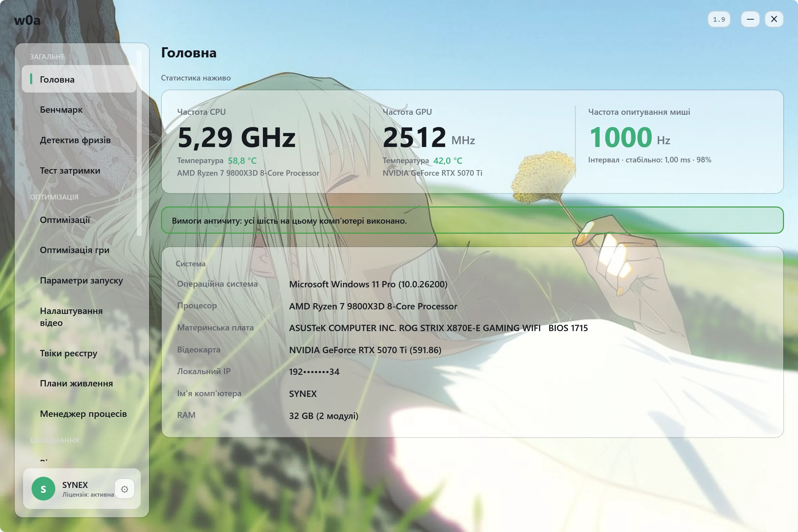Viewport: 798px width, 532px height.
Task: Open Детектив фризів page
Action: tap(79, 140)
